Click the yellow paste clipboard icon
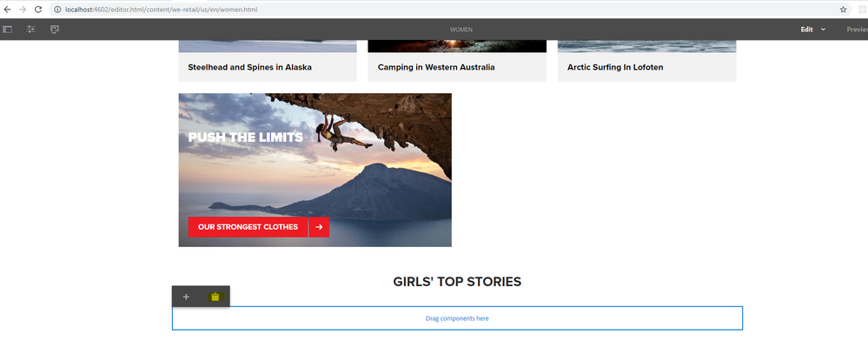The height and width of the screenshot is (361, 868). point(215,297)
